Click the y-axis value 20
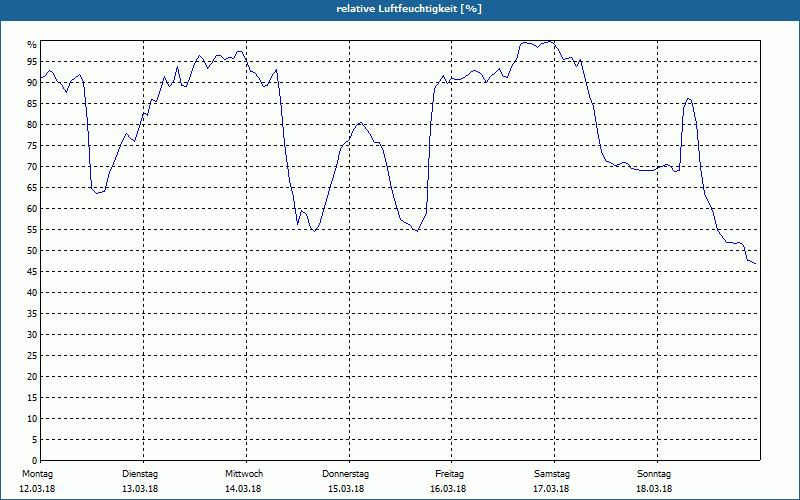This screenshot has width=800, height=500. pos(32,377)
